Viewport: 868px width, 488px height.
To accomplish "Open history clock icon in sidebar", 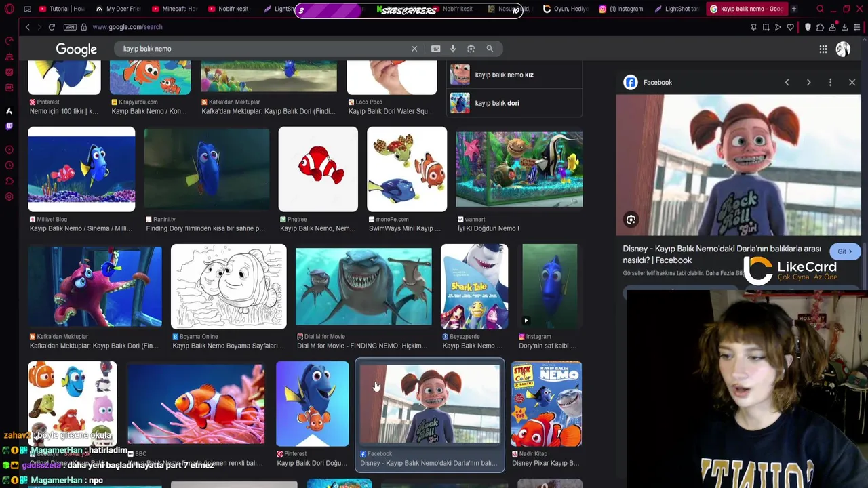I will (x=9, y=165).
